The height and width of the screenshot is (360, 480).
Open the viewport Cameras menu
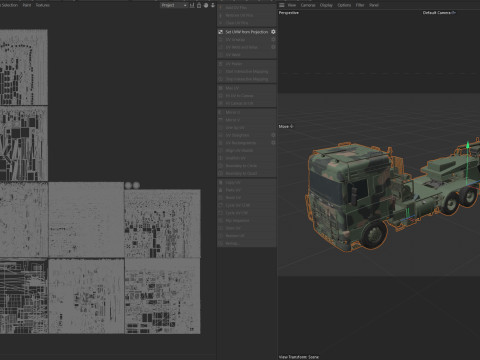click(x=308, y=5)
